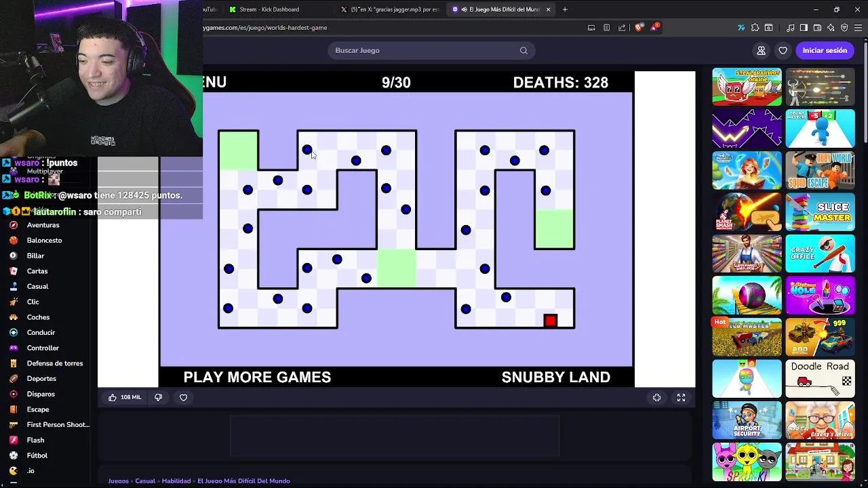Open the .io category

tap(31, 471)
